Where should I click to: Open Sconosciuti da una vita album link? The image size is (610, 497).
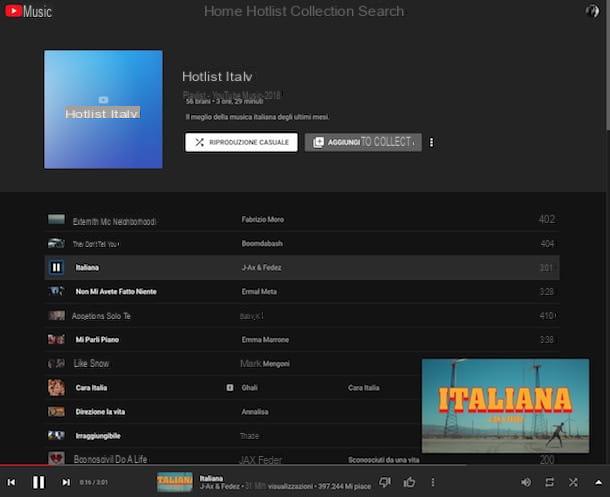click(x=384, y=460)
